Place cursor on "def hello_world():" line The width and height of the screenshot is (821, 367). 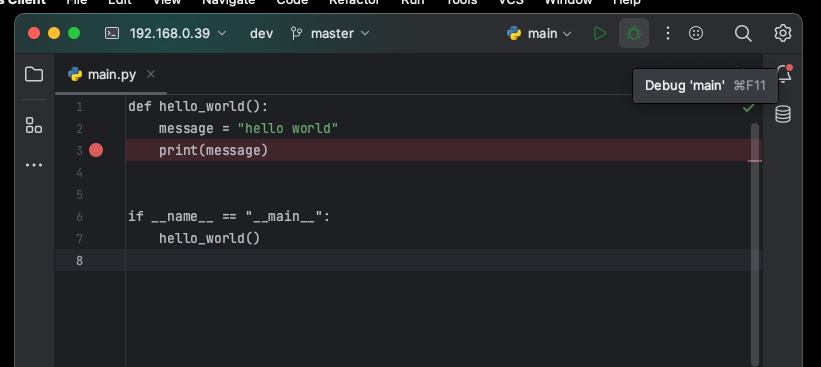tap(198, 107)
